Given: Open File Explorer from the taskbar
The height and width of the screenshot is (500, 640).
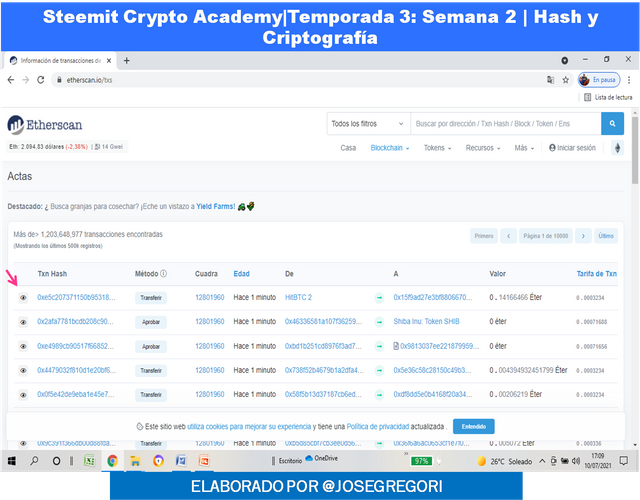Looking at the screenshot, I should click(135, 461).
